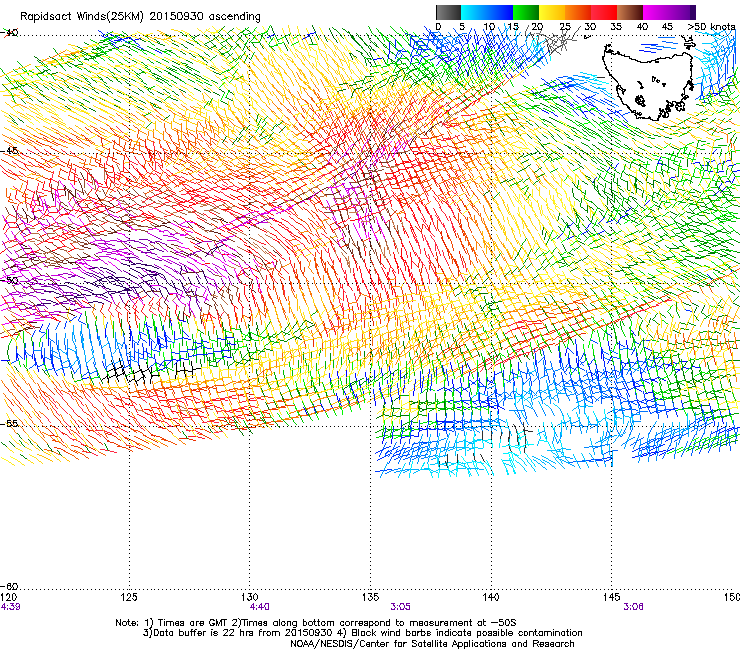Click the red 30-35 knots legend segment
The image size is (740, 650).
604,12
